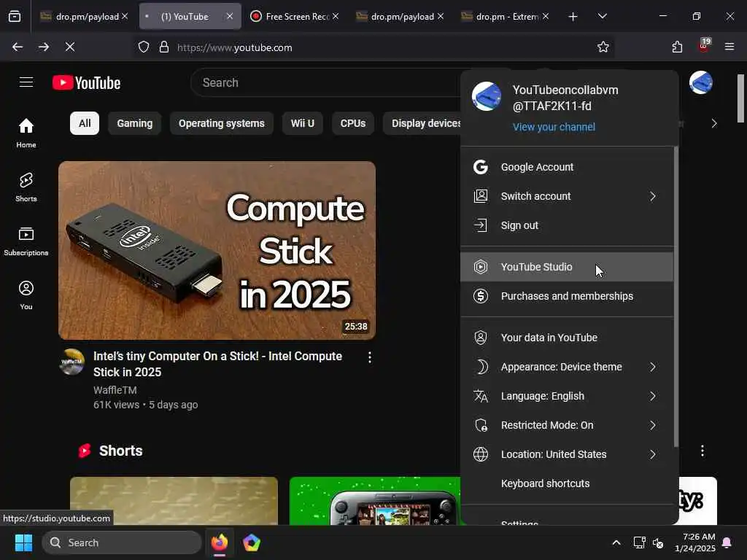747x560 pixels.
Task: Stop the page from loading
Action: pos(70,47)
